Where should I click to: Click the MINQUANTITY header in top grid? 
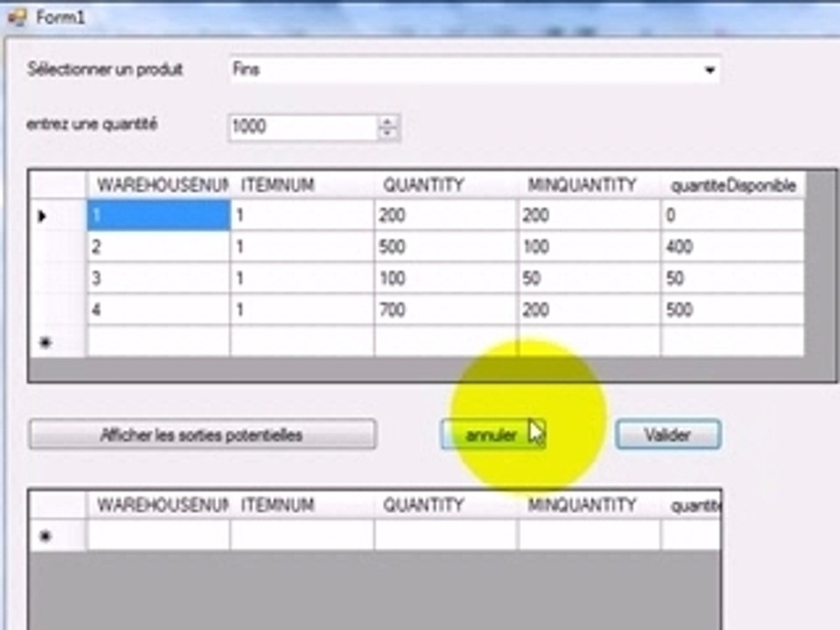[589, 185]
